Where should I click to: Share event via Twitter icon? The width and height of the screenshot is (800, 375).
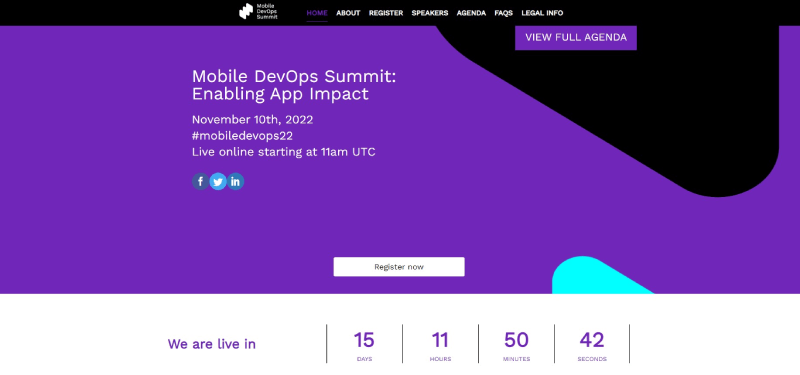(218, 181)
